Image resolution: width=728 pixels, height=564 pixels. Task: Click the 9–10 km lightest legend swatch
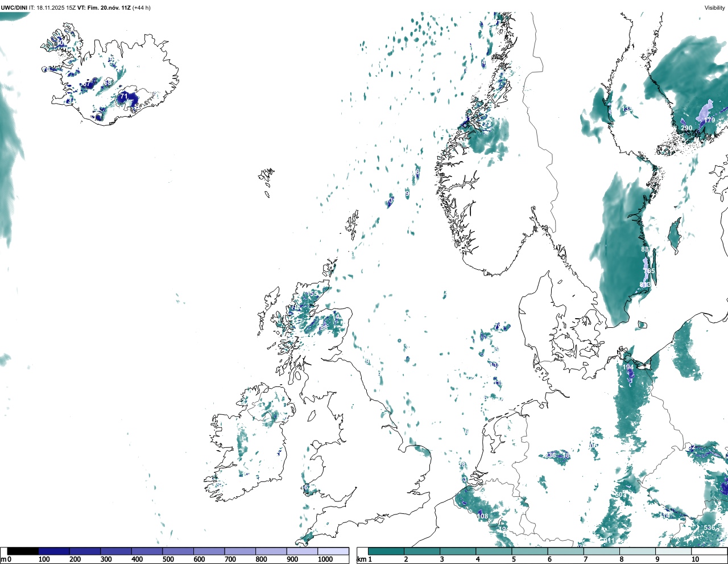(674, 551)
